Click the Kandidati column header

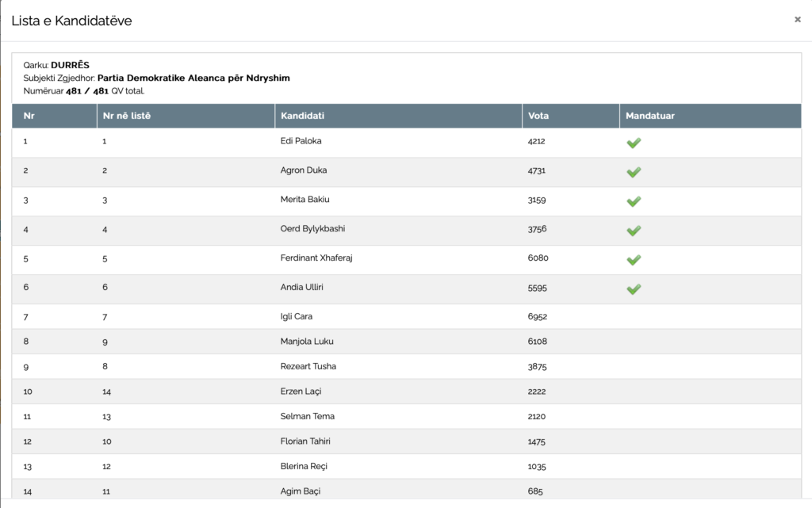302,116
